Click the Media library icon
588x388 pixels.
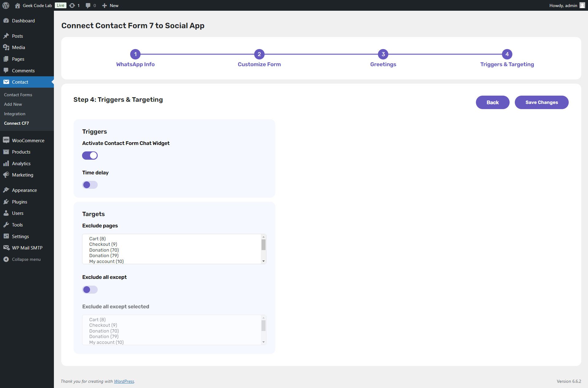[6, 47]
